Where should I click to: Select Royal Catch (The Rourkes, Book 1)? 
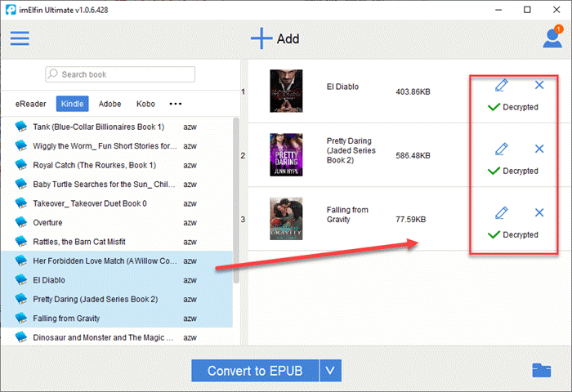coord(95,165)
